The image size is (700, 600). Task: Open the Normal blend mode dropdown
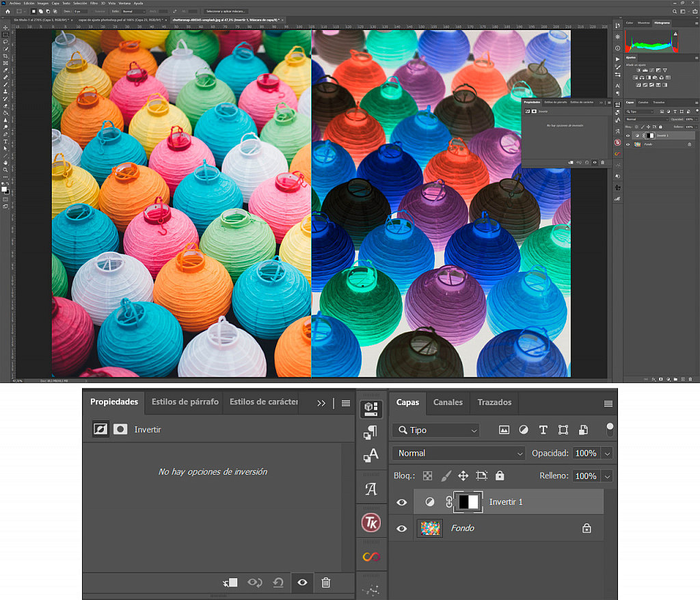coord(458,452)
